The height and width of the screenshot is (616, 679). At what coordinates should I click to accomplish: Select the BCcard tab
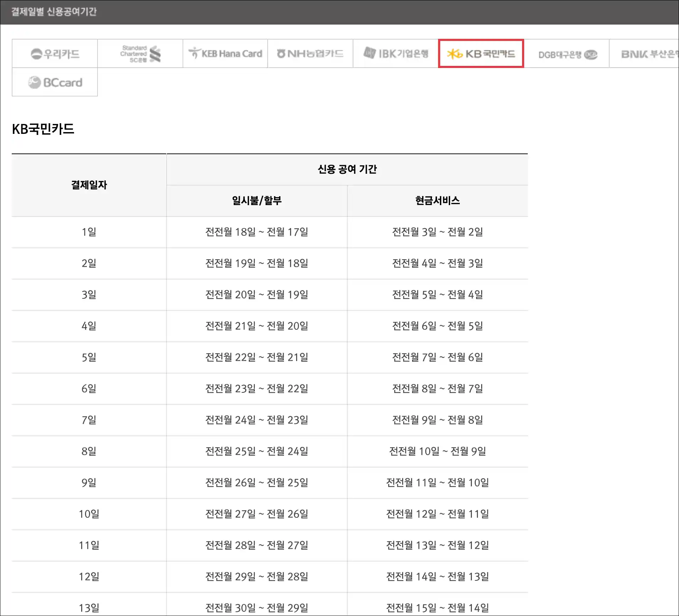(x=55, y=82)
